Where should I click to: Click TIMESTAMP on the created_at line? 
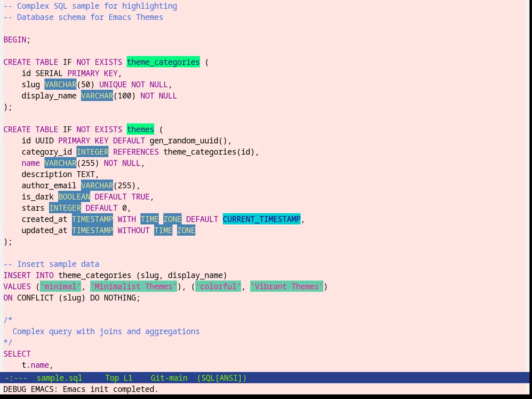(x=93, y=219)
